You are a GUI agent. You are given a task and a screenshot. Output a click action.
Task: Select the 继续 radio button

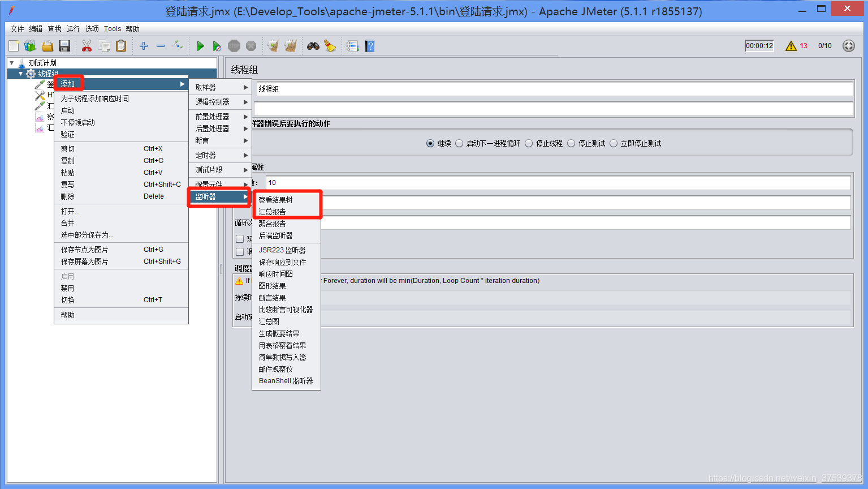[430, 143]
